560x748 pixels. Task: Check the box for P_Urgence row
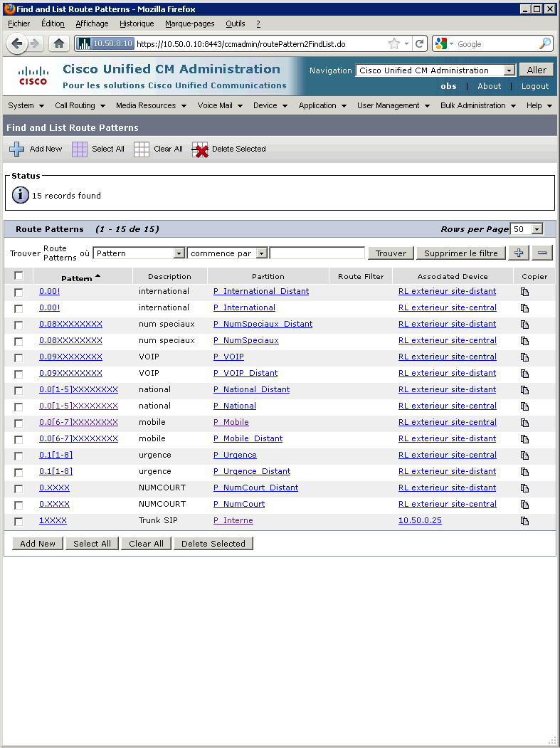coord(19,456)
